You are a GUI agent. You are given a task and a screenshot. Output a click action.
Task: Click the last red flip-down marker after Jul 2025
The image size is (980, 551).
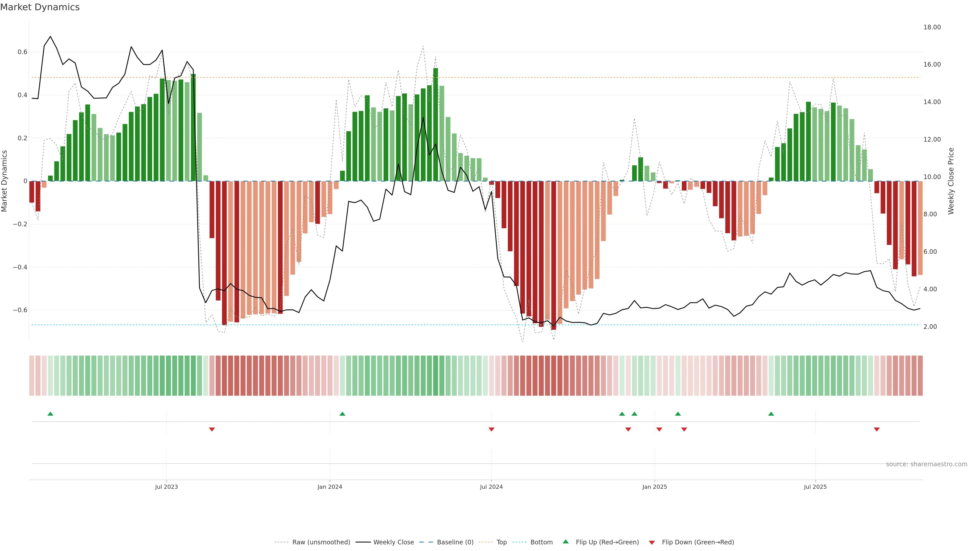click(x=877, y=429)
